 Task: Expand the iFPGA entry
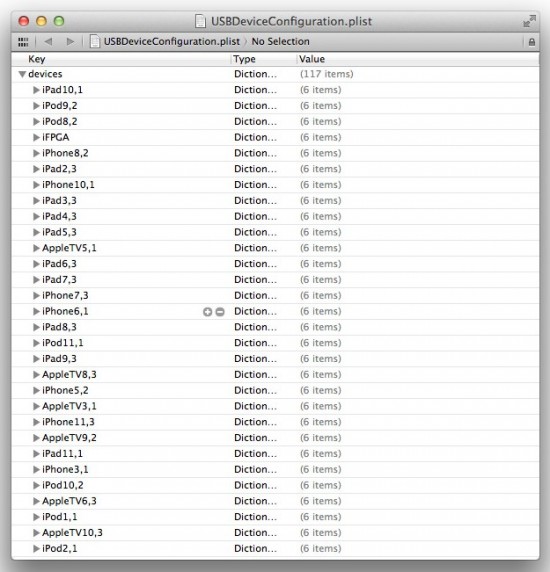pyautogui.click(x=36, y=137)
